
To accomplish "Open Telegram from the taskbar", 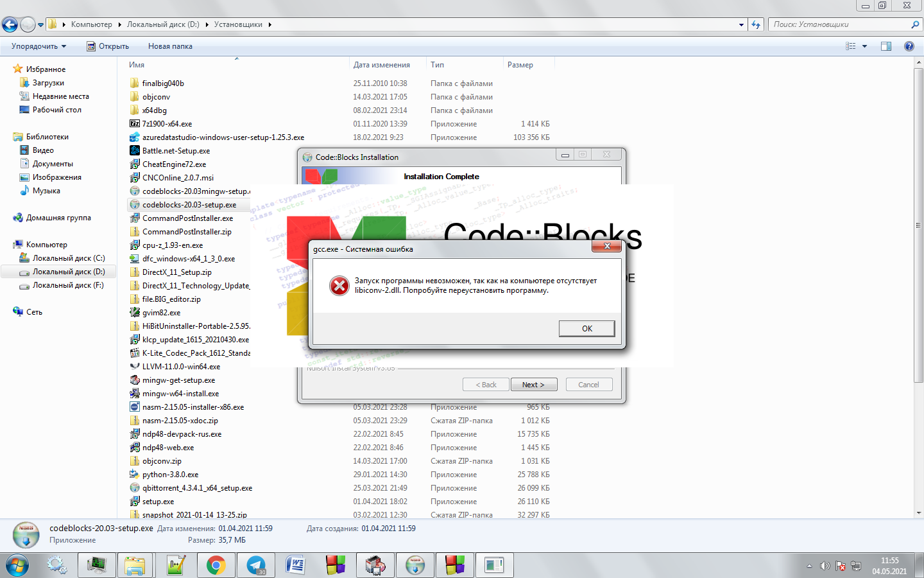I will click(256, 565).
